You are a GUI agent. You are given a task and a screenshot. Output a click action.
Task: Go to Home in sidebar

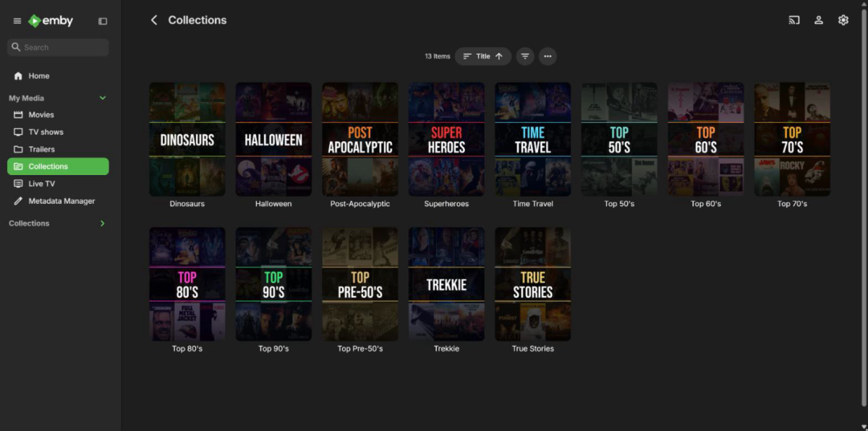pyautogui.click(x=58, y=76)
